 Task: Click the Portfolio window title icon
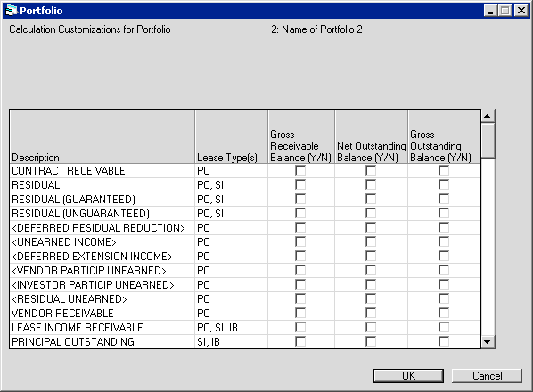(12, 11)
